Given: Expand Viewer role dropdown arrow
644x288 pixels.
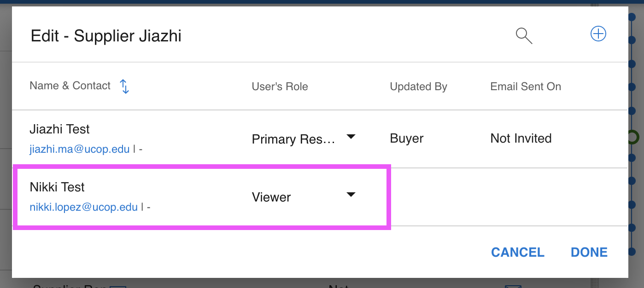Looking at the screenshot, I should coord(351,195).
